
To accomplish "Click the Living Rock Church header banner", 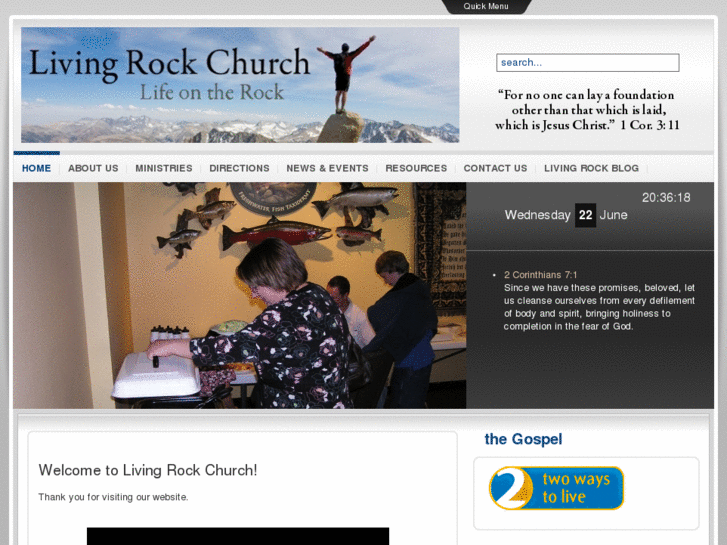I will (240, 85).
